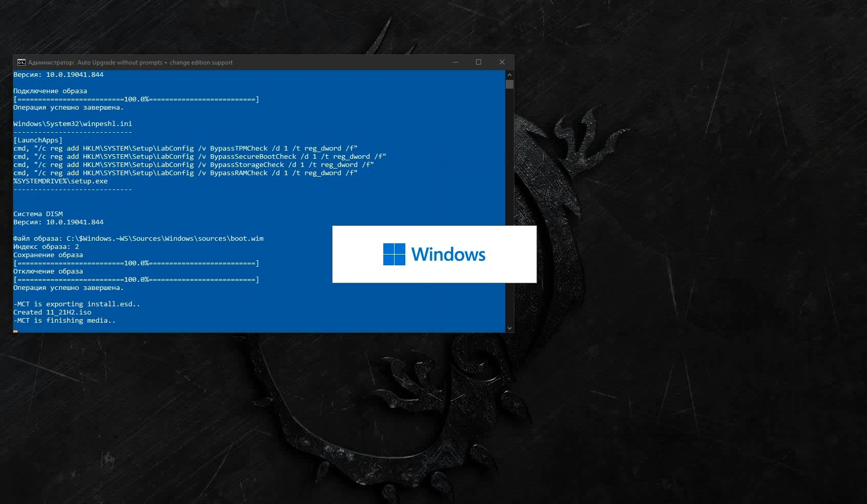Click the BypassTPMCheck registry command line
Viewport: 867px width, 504px height.
[185, 149]
